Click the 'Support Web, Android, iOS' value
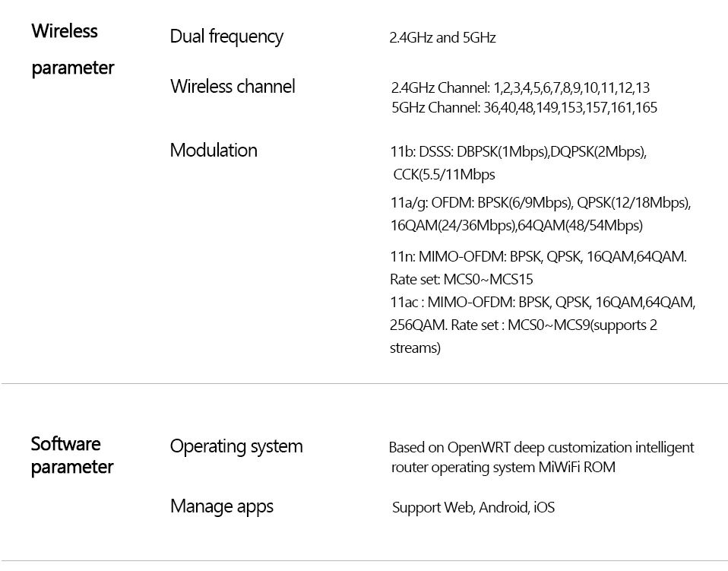 tap(473, 507)
